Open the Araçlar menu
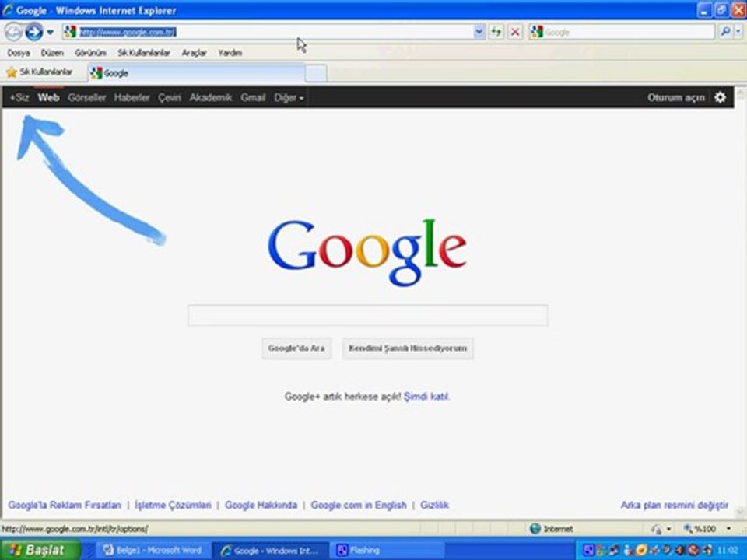Image resolution: width=747 pixels, height=560 pixels. pos(194,53)
